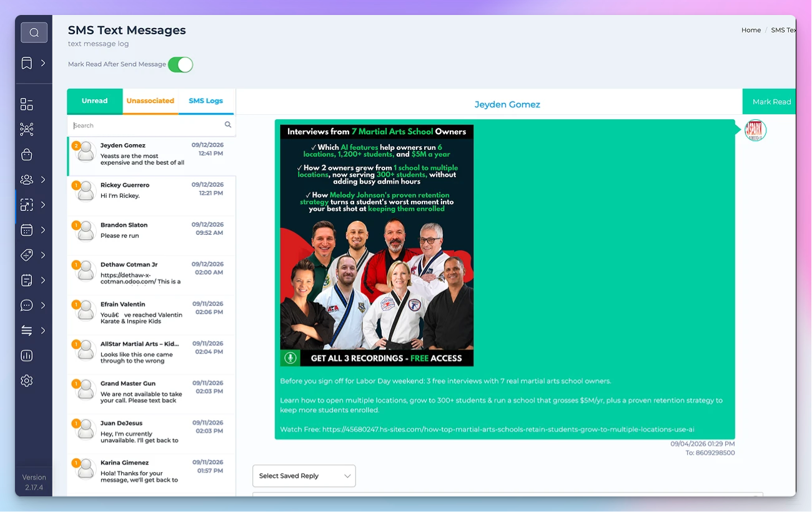Screen dimensions: 812x512
Task: Open the dashboard grid icon
Action: pos(27,104)
